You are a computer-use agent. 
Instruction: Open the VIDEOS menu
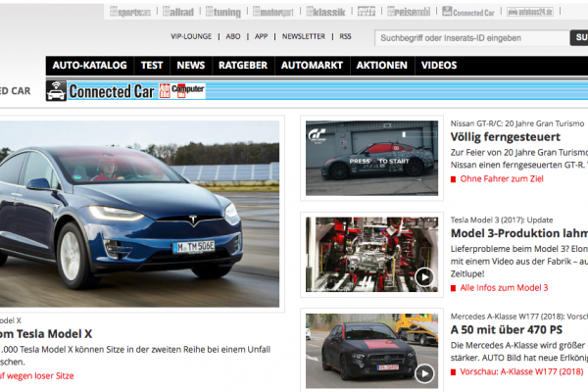point(439,66)
